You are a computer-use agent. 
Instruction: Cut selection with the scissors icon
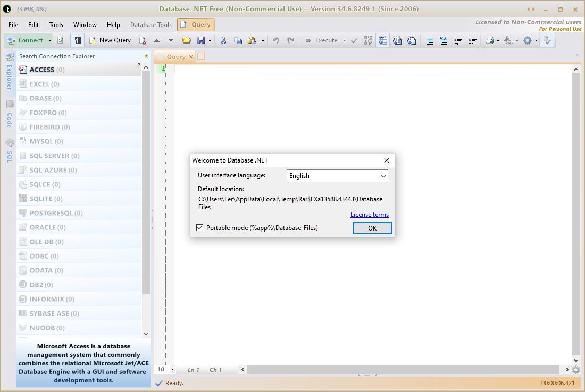coord(223,40)
